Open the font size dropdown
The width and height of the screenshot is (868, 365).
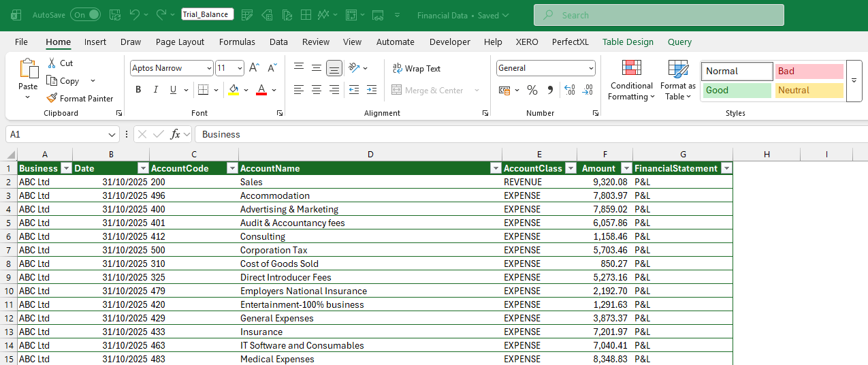click(x=240, y=68)
